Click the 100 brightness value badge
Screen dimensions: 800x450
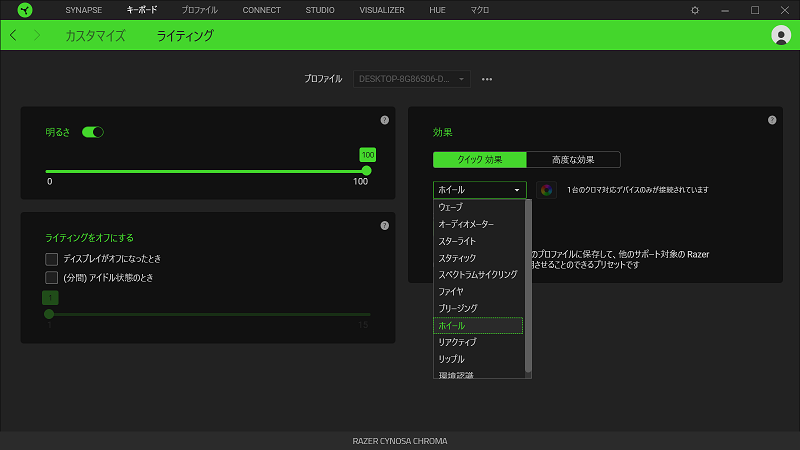tap(368, 155)
